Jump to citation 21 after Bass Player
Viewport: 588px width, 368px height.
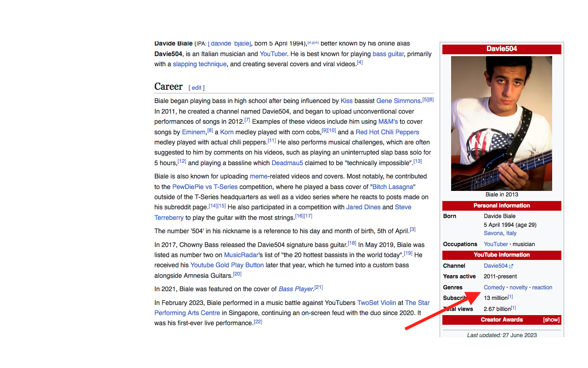(x=319, y=287)
